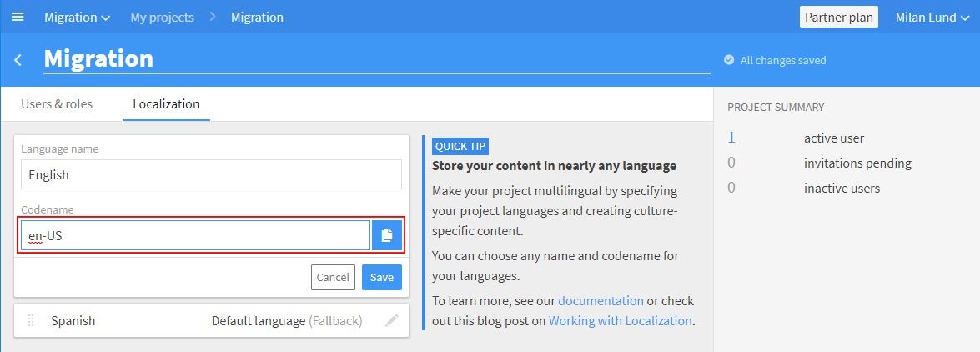Open the Milan Lund user menu

[x=932, y=18]
